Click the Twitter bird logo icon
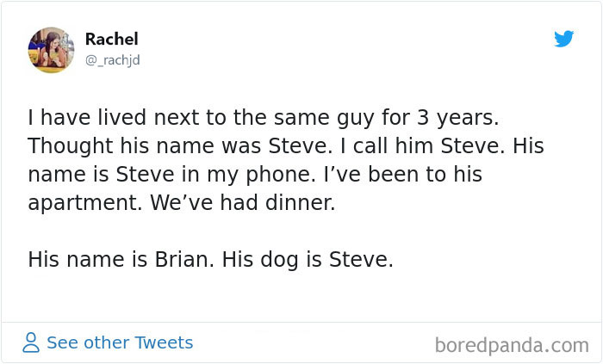Image resolution: width=603 pixels, height=364 pixels. [x=564, y=40]
